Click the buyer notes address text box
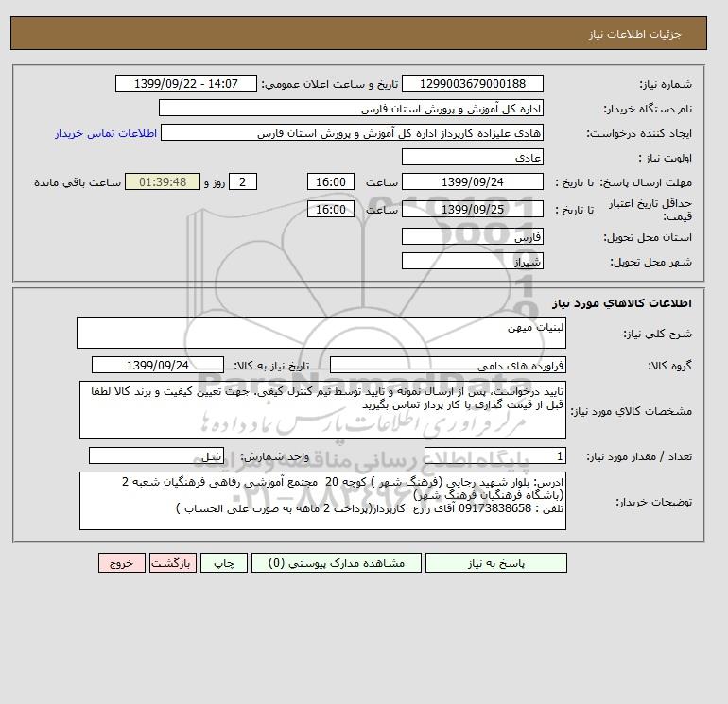728x704 pixels. (322, 501)
